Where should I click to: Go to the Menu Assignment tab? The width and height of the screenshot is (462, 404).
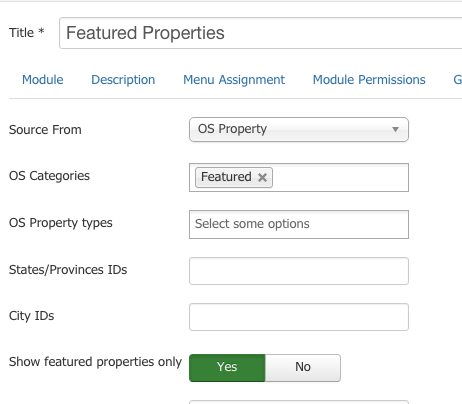(x=234, y=80)
